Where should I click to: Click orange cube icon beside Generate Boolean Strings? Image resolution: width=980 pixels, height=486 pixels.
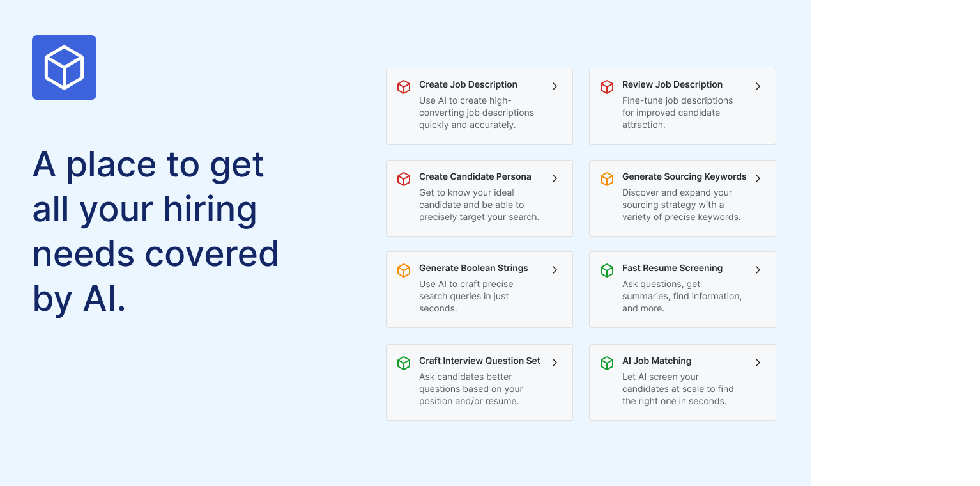404,270
